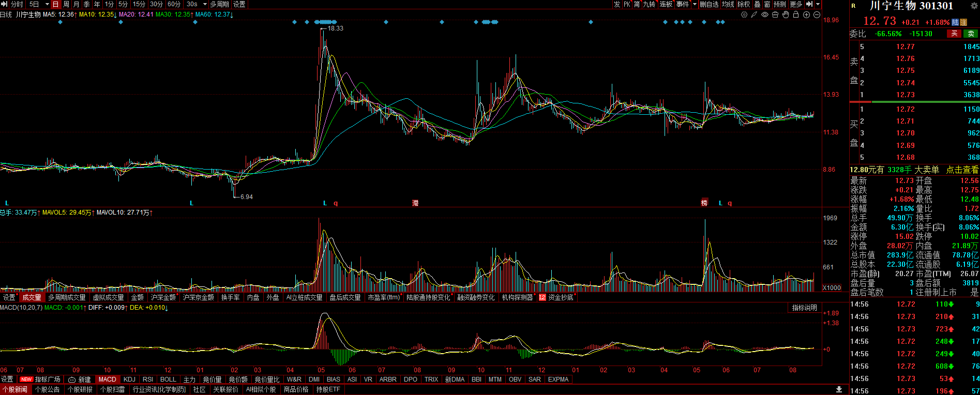Image resolution: width=980 pixels, height=395 pixels.
Task: Click the download arrow icon at bottom right
Action: 839,389
